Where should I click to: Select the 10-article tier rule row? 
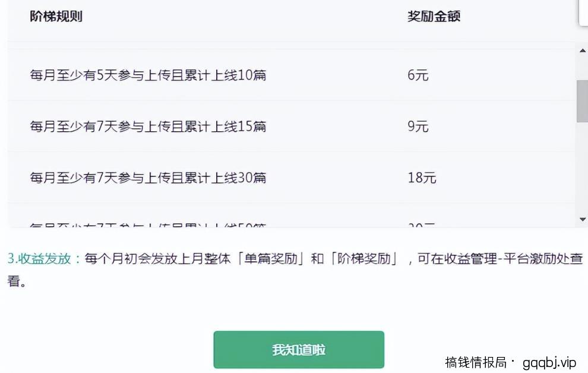pyautogui.click(x=147, y=75)
